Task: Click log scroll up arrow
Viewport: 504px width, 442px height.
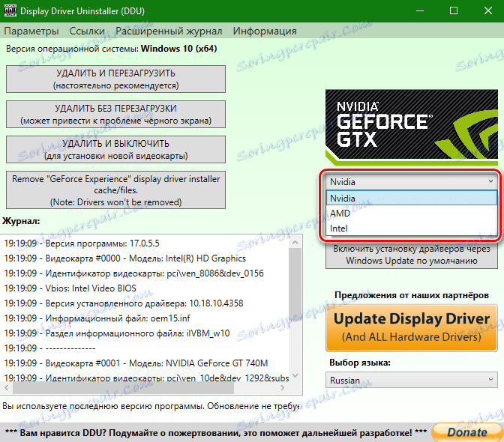Action: coord(295,243)
